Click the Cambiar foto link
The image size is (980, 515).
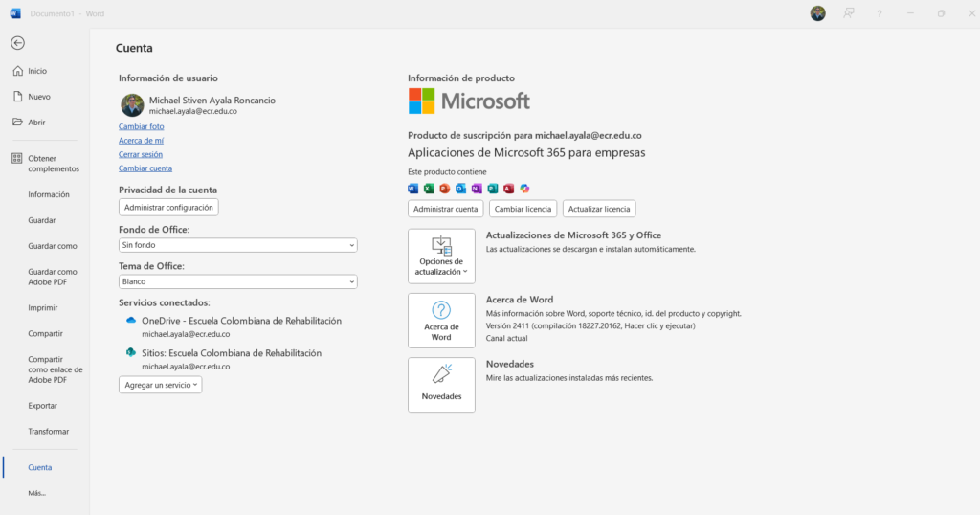[141, 127]
